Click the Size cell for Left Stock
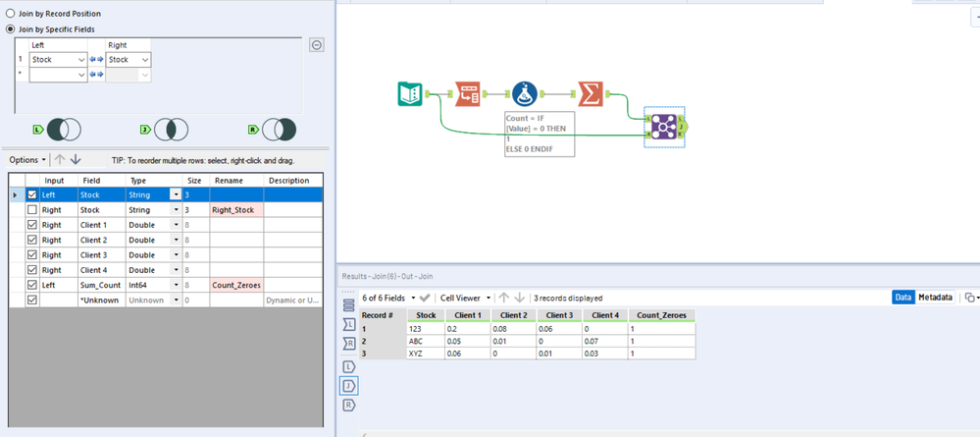 click(195, 194)
